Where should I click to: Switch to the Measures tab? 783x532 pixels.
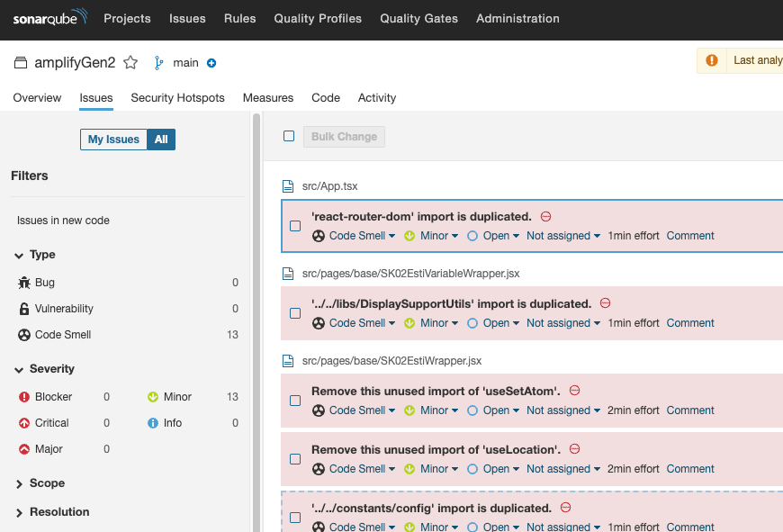coord(268,98)
